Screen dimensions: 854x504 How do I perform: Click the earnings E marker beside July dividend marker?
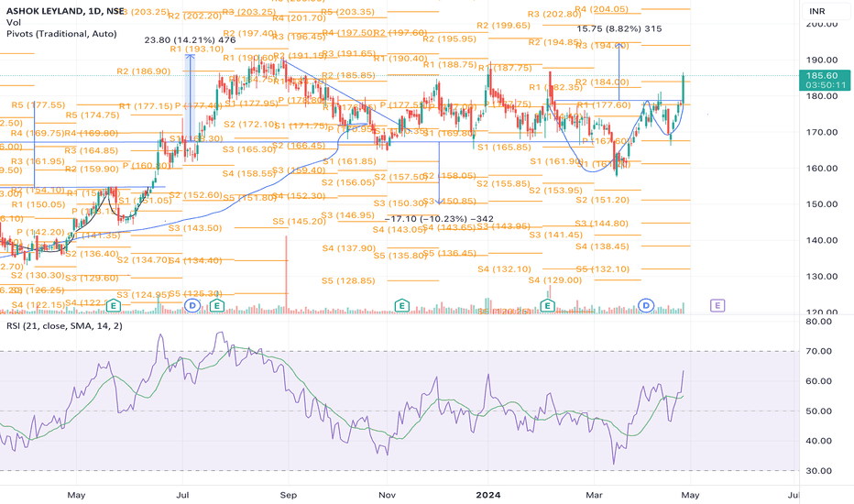[x=217, y=306]
